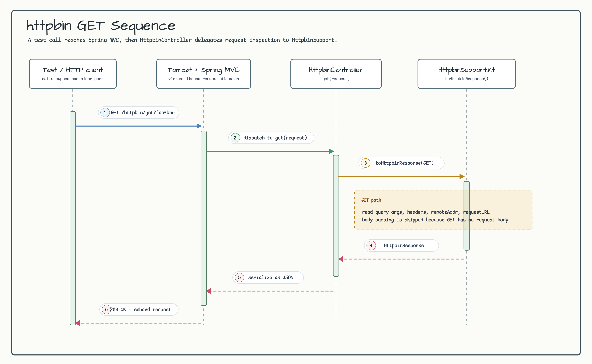Click the step 3 number badge

point(366,163)
